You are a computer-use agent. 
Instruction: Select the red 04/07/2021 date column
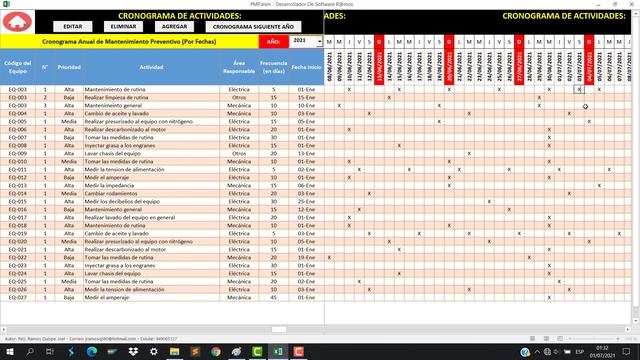(589, 67)
